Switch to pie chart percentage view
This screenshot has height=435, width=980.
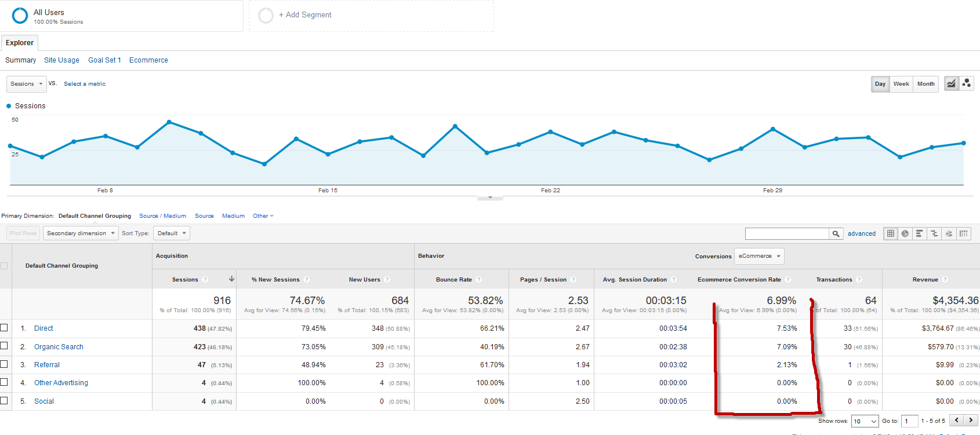(905, 233)
